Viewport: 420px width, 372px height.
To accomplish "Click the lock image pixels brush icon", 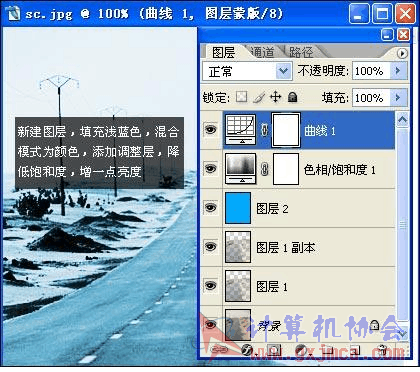I will 259,97.
